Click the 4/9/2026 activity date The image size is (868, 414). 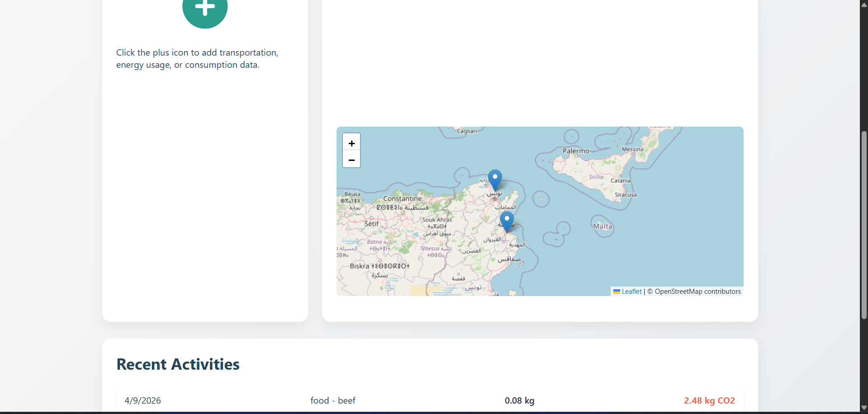tap(142, 400)
